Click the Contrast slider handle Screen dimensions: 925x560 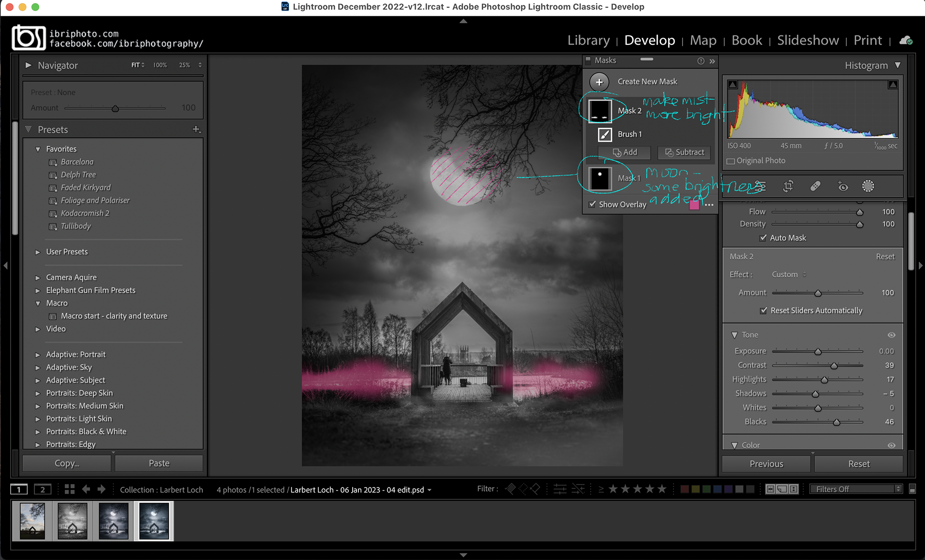(834, 366)
